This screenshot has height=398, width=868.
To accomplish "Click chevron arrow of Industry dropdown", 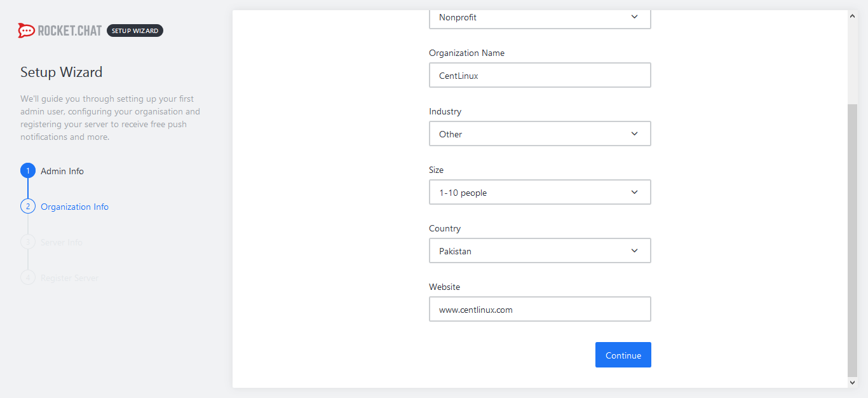I will coord(634,134).
